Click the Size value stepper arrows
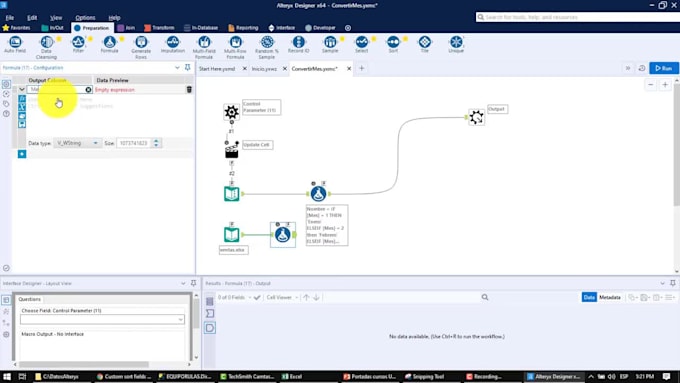 156,143
